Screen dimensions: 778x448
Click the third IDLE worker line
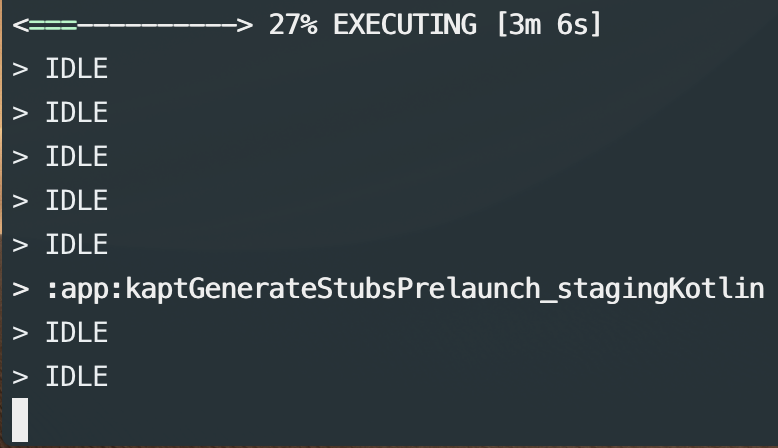[76, 157]
